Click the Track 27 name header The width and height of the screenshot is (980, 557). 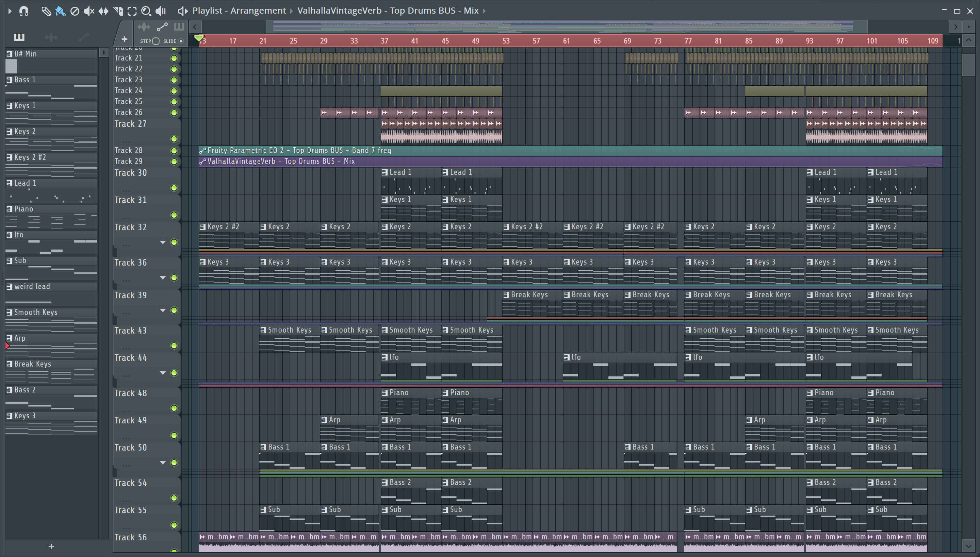pos(131,124)
